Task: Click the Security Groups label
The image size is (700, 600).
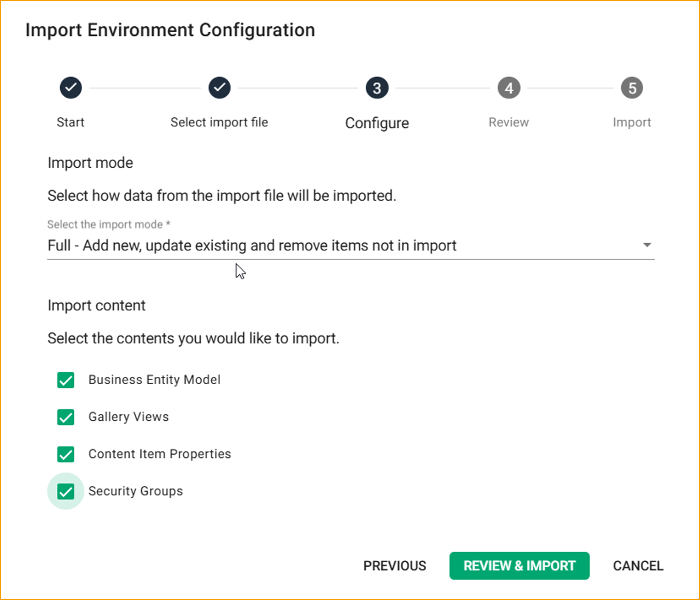Action: click(136, 491)
